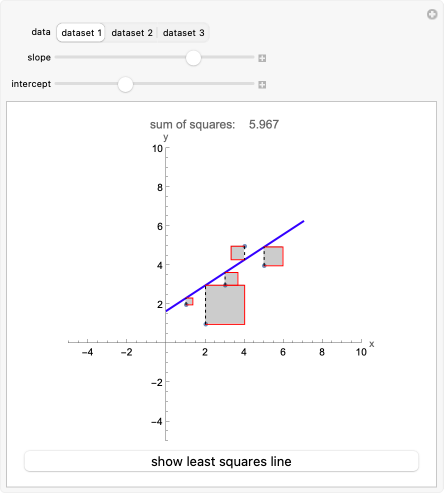
Task: Click the data point at x=5
Action: pyautogui.click(x=264, y=266)
